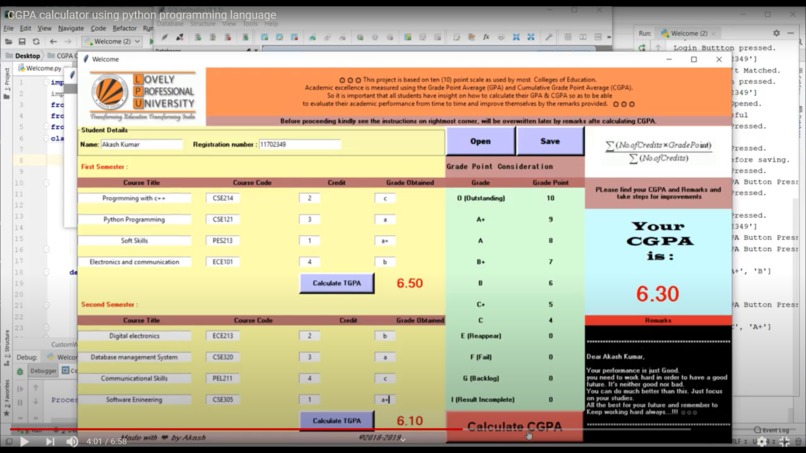Image resolution: width=806 pixels, height=453 pixels.
Task: Skip to the next video
Action: pyautogui.click(x=50, y=441)
